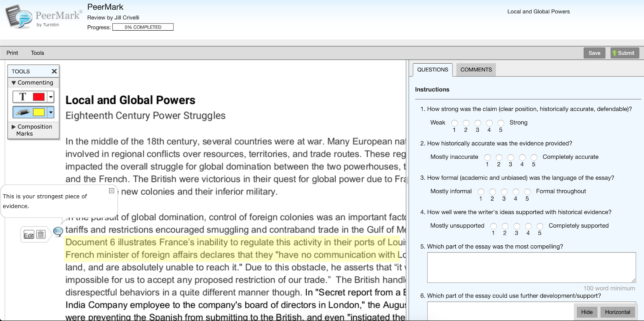Open the Print menu

pyautogui.click(x=12, y=53)
